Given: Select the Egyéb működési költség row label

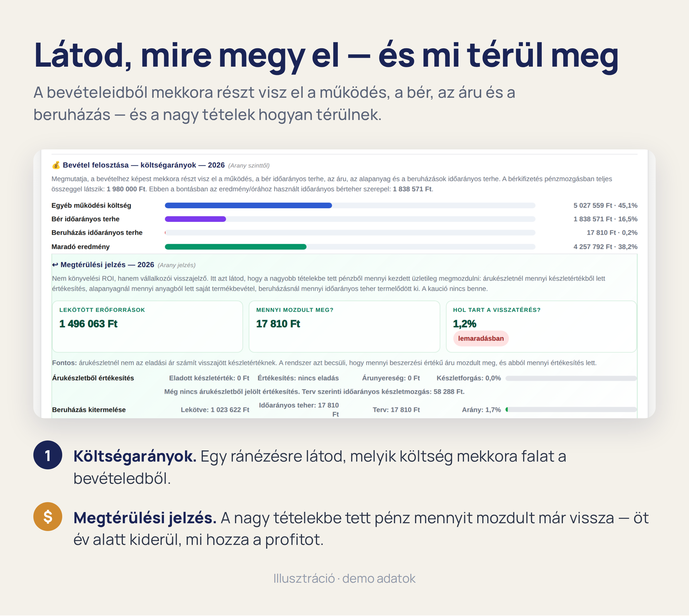Looking at the screenshot, I should pos(91,206).
